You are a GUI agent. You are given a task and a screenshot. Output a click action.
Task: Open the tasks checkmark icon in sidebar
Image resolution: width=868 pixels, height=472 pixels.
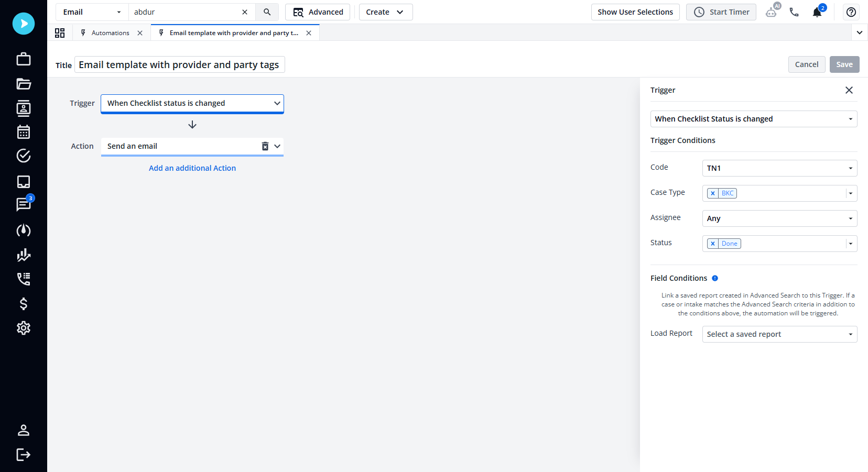[x=23, y=156]
